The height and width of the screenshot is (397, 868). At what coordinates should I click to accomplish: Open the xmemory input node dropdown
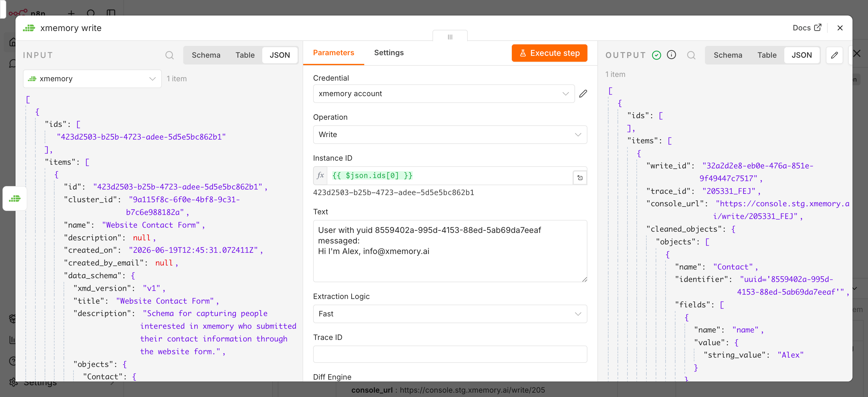click(92, 79)
